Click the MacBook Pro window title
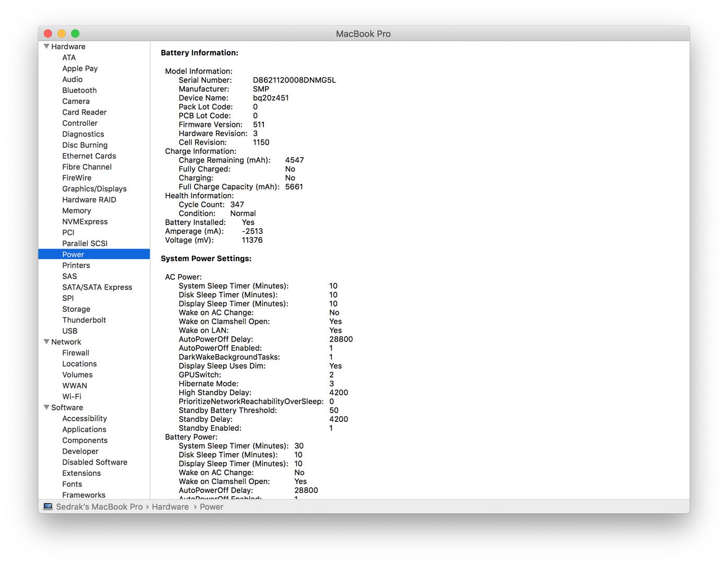 tap(363, 34)
